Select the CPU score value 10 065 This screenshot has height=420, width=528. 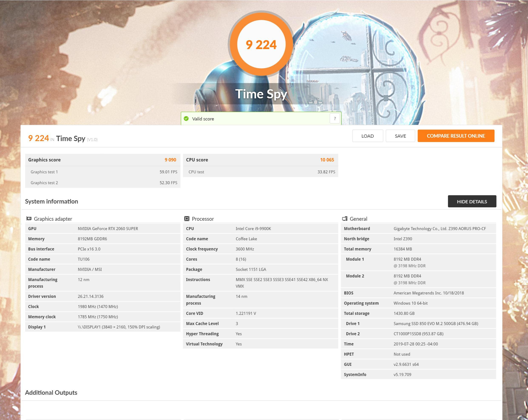click(327, 160)
